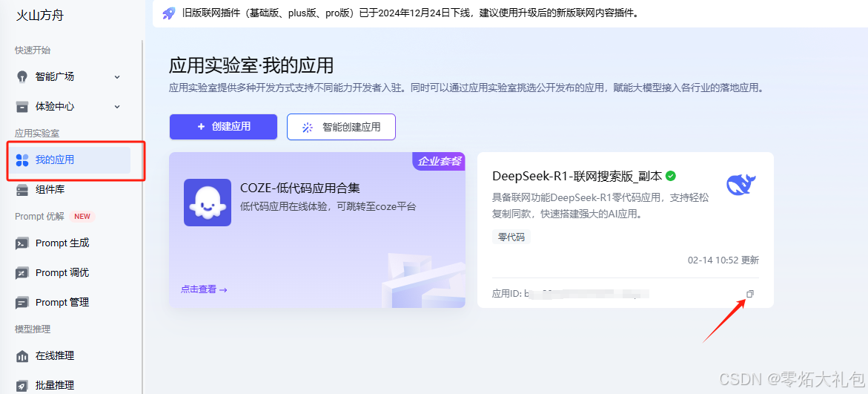Click the 零代码 tag on DeepSeek card

pos(511,237)
